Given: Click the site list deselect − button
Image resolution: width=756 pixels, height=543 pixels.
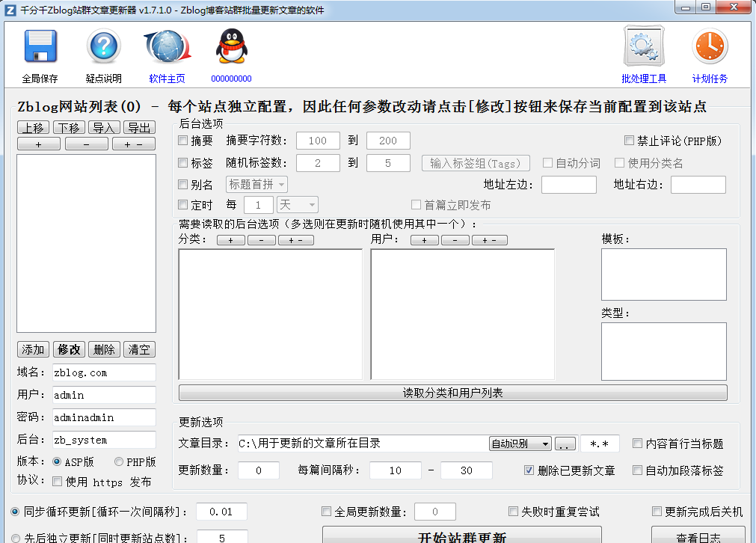Looking at the screenshot, I should [x=86, y=144].
